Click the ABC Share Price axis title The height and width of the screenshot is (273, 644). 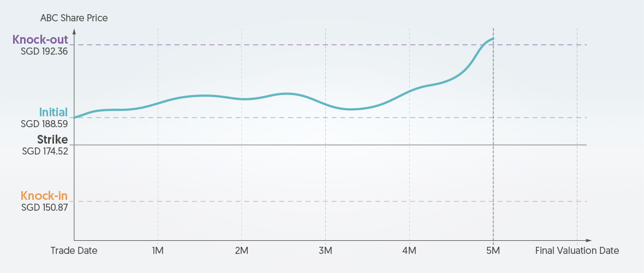point(74,18)
